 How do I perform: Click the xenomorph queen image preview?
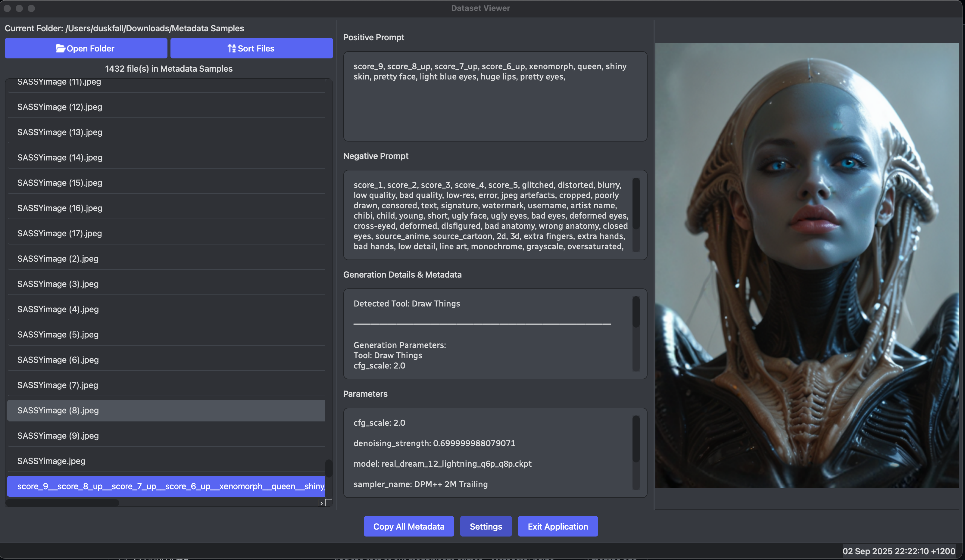click(807, 265)
